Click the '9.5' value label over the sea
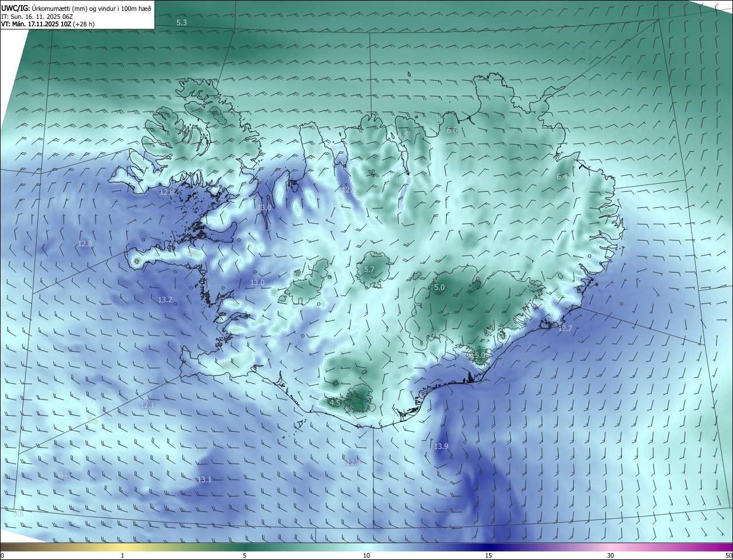The width and height of the screenshot is (733, 560). (93, 421)
